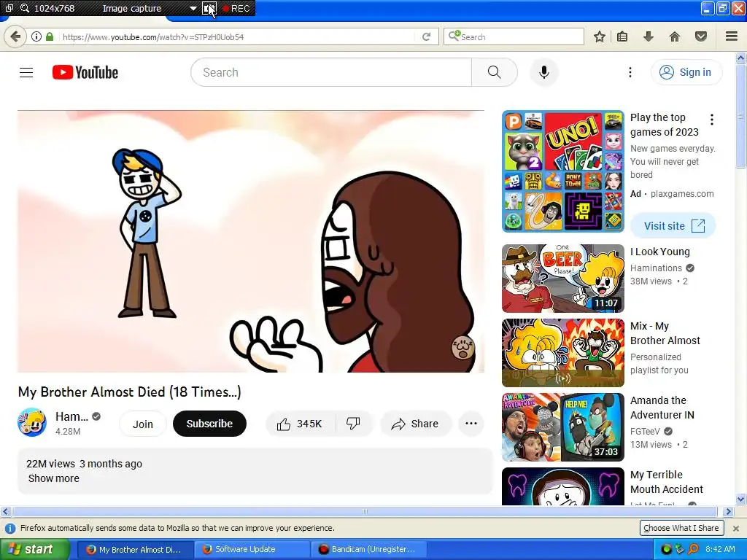Open the Pocket icon in Firefox toolbar
The image size is (747, 560).
point(701,36)
